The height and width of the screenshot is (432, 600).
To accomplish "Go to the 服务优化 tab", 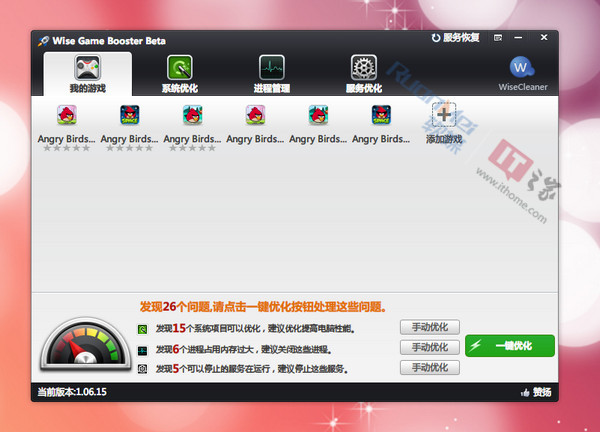I will (363, 73).
